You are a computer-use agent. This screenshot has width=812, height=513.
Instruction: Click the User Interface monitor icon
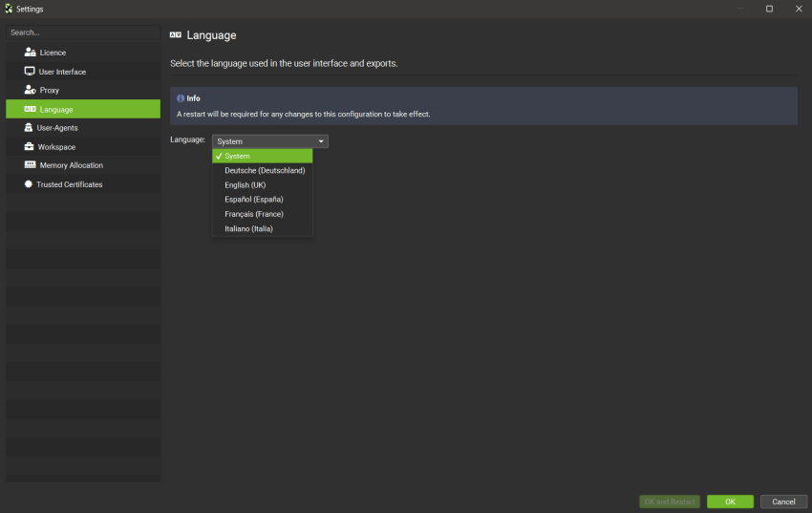click(x=31, y=72)
